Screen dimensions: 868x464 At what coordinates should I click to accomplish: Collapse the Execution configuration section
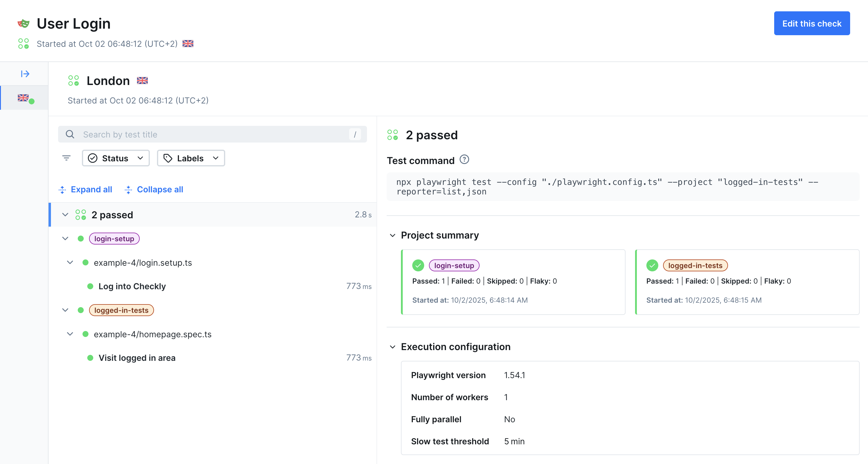pyautogui.click(x=393, y=347)
